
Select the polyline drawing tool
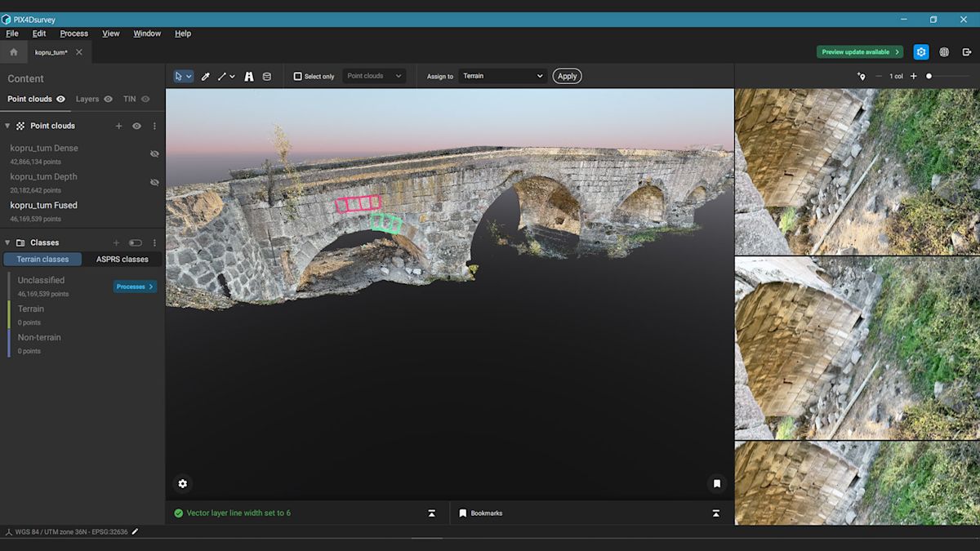[x=221, y=76]
